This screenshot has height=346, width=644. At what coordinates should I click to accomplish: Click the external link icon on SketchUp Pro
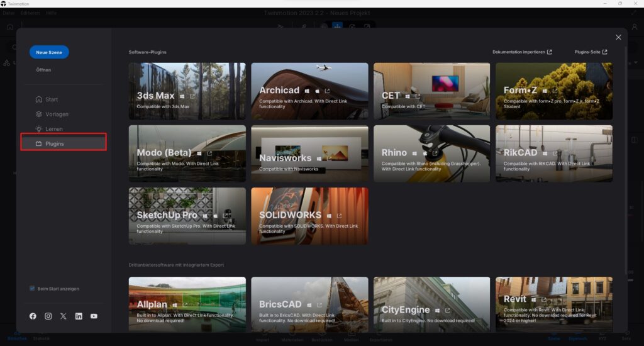226,216
